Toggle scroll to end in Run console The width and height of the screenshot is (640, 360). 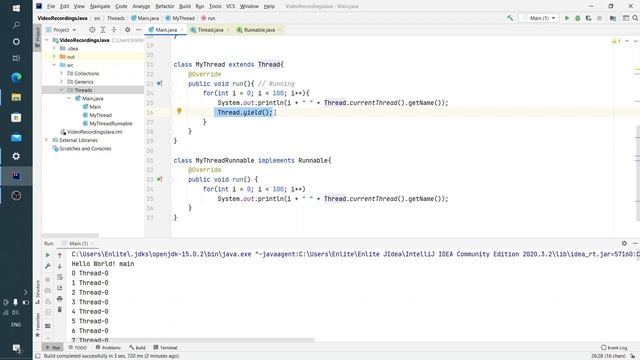pos(60,288)
